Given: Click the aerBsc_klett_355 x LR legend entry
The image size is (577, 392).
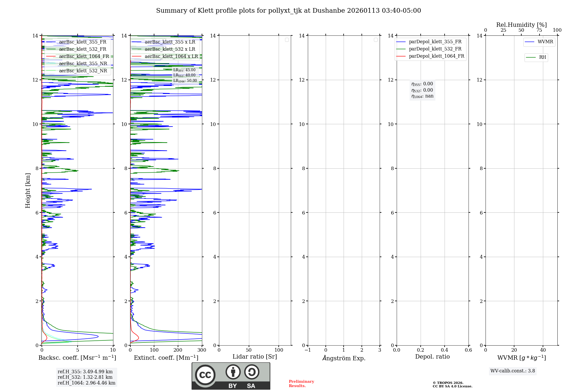Looking at the screenshot, I should point(170,42).
